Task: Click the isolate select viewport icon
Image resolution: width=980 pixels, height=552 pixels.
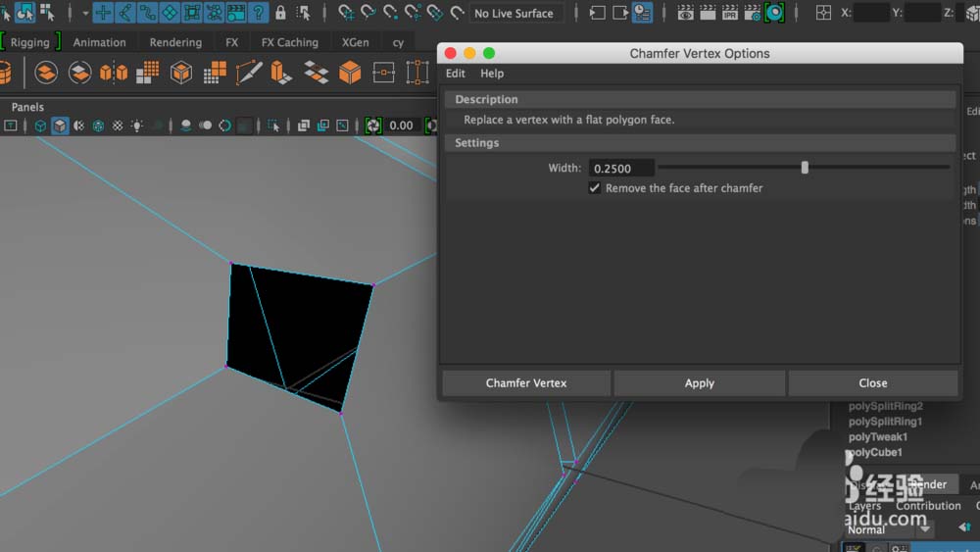Action: coord(273,125)
